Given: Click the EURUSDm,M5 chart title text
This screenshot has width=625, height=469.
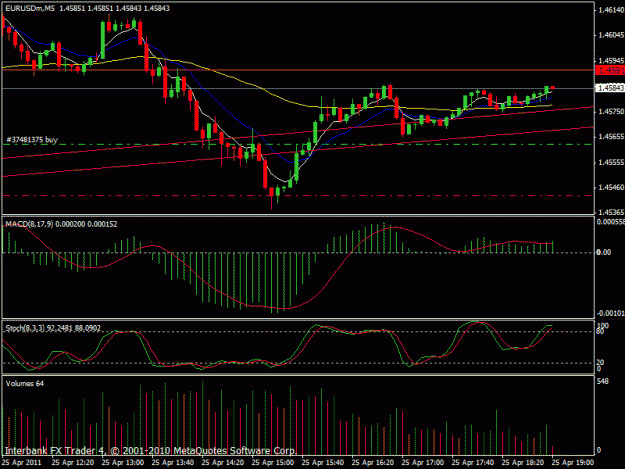Looking at the screenshot, I should tap(30, 8).
